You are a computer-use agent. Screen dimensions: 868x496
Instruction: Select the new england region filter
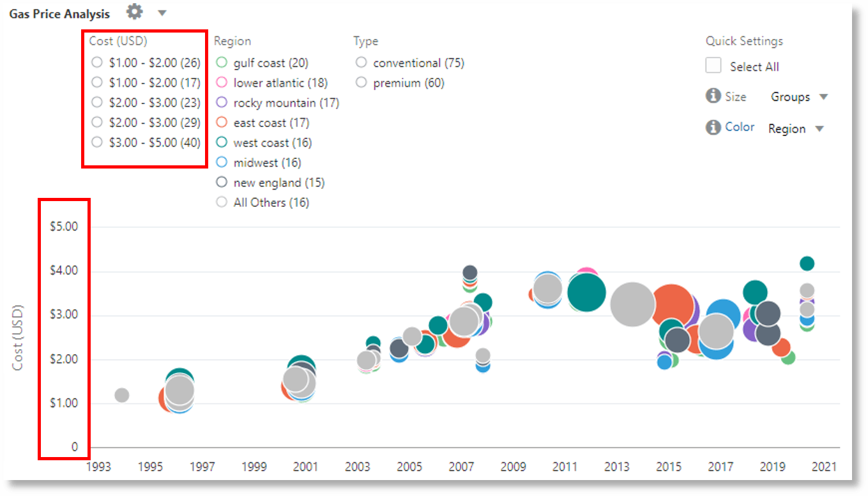[x=221, y=182]
